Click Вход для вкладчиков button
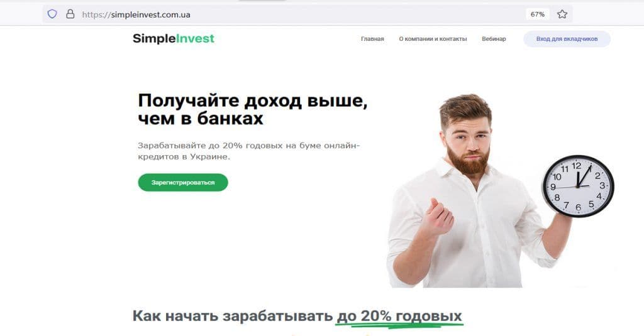 click(x=567, y=39)
